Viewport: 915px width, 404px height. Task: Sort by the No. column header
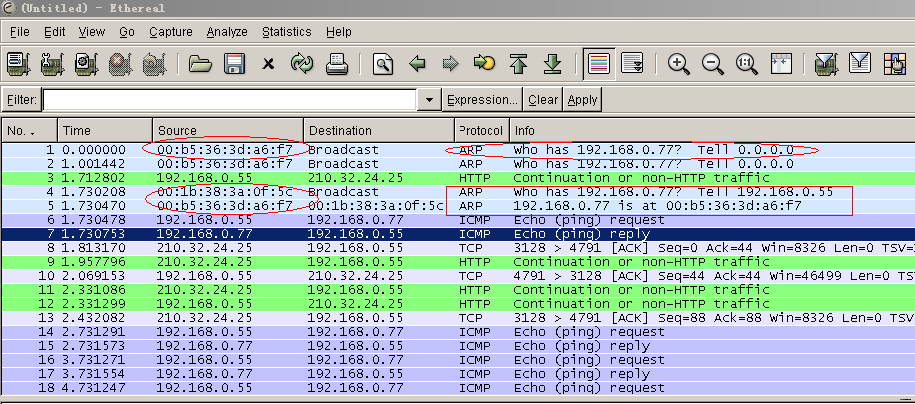[x=29, y=130]
